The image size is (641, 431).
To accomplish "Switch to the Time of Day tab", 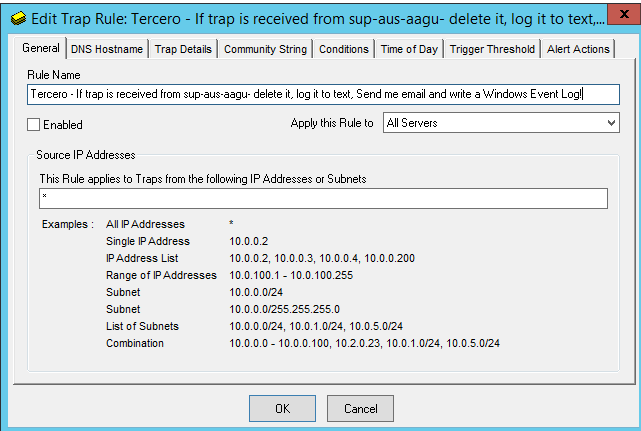I will coord(409,50).
